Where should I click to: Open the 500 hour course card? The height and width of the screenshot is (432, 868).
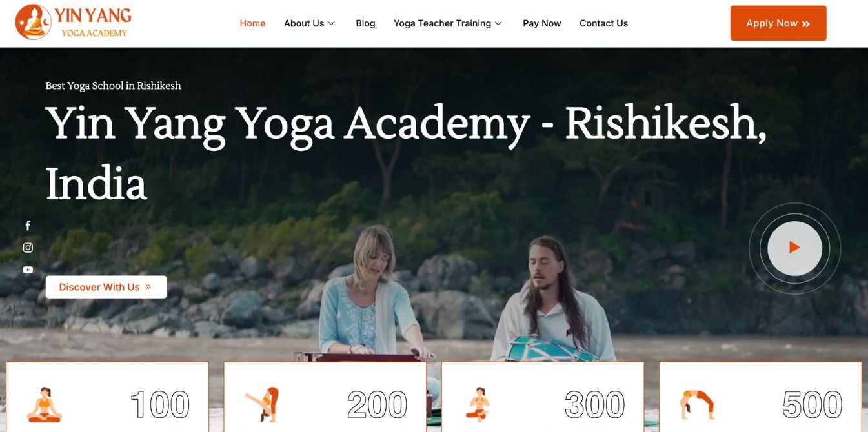pyautogui.click(x=760, y=397)
